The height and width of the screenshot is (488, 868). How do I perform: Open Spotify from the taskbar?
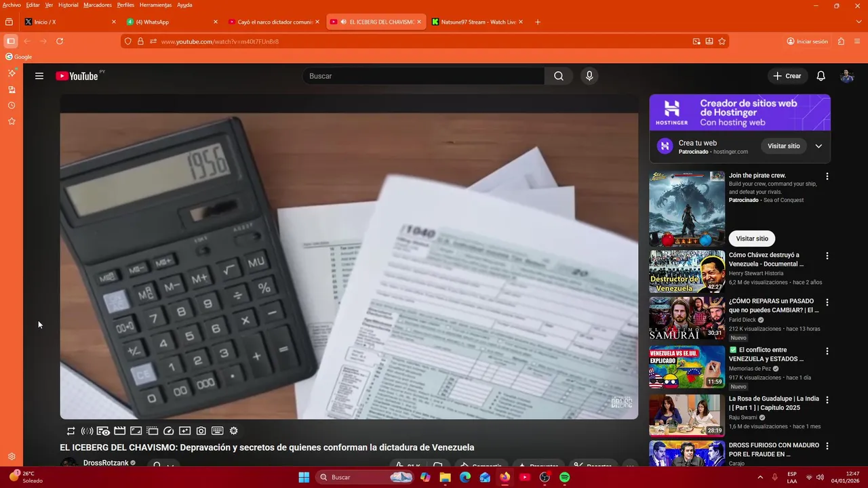tap(565, 477)
